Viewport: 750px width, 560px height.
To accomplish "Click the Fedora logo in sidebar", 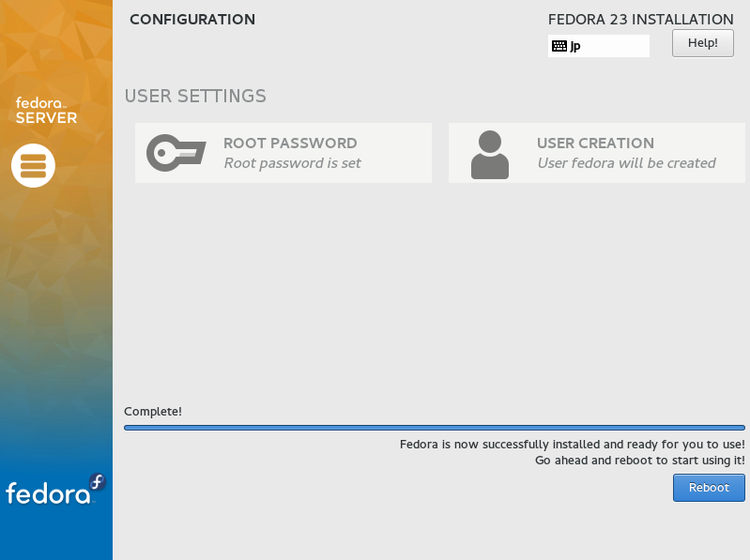I will pos(55,490).
